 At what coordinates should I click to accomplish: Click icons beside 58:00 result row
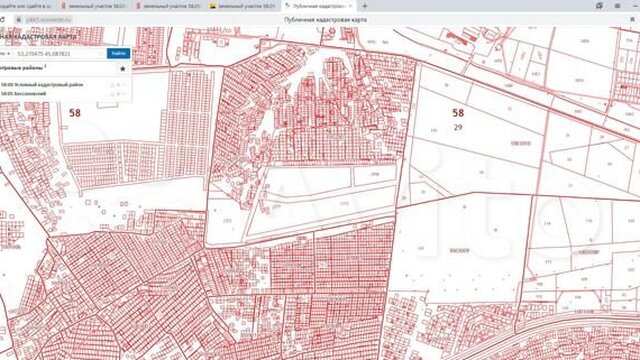pos(118,85)
